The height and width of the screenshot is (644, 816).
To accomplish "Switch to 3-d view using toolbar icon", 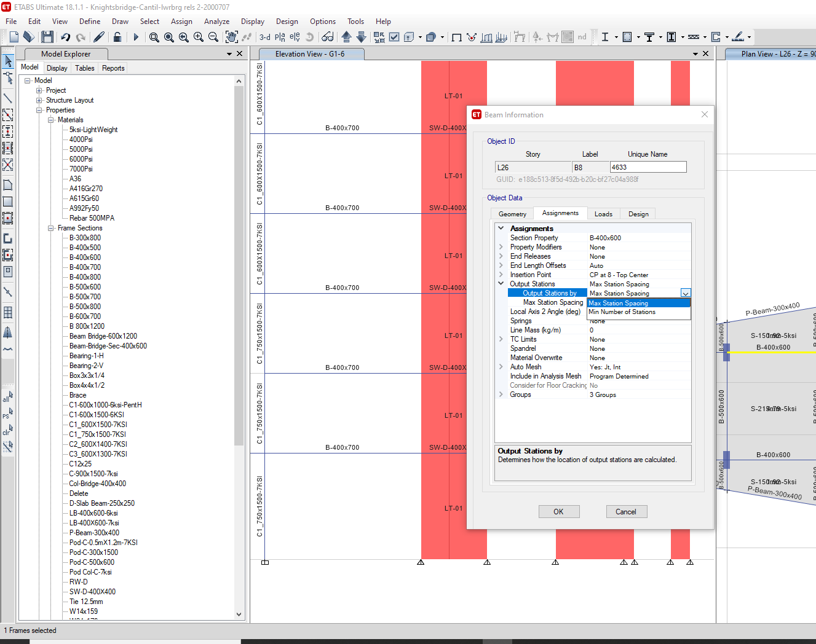I will (265, 37).
